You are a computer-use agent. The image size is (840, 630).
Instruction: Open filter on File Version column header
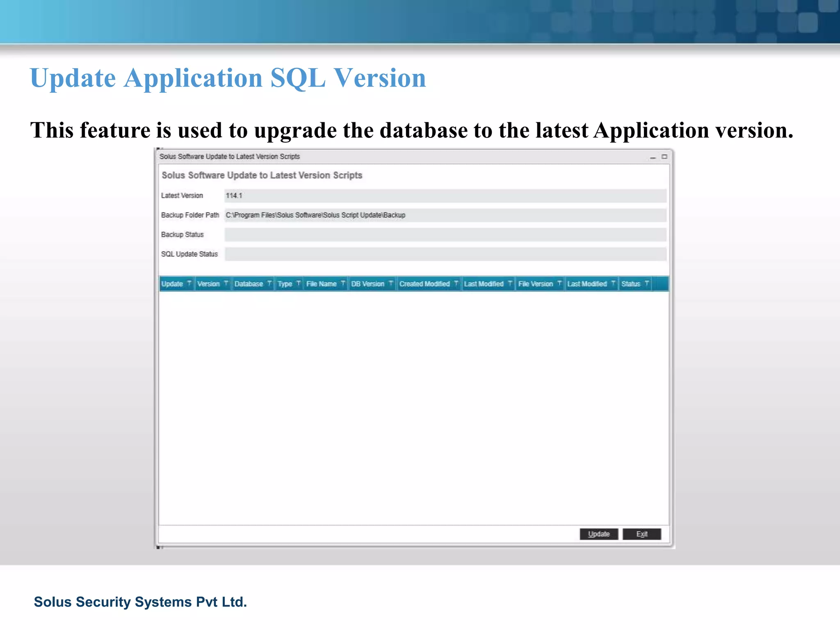(x=559, y=283)
